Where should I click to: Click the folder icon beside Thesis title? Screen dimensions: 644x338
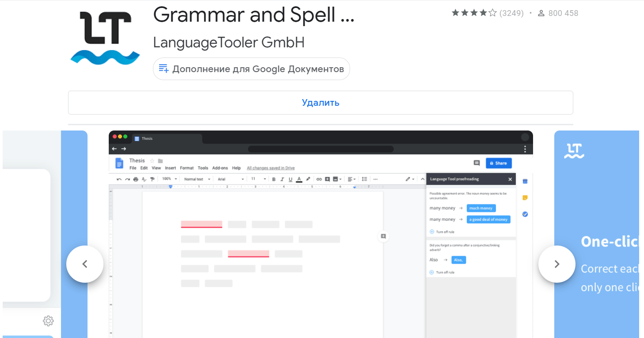pyautogui.click(x=160, y=161)
